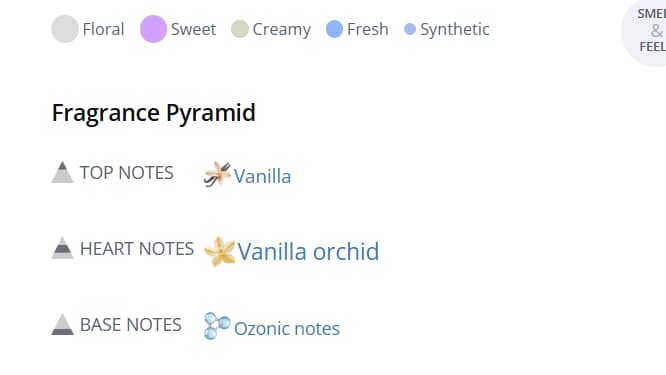Click the ozonic notes molecule icon
This screenshot has height=375, width=666.
217,326
